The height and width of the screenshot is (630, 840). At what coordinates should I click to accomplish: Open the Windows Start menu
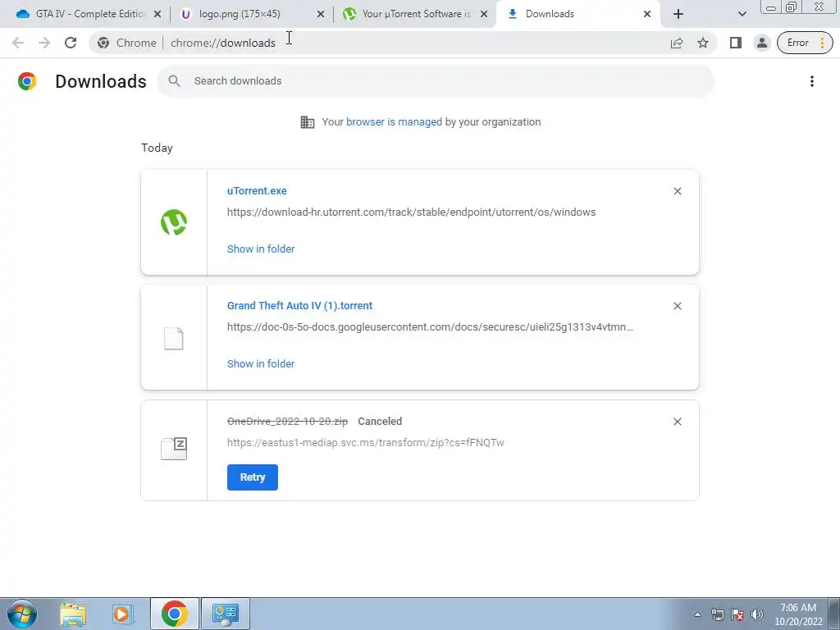tap(22, 614)
